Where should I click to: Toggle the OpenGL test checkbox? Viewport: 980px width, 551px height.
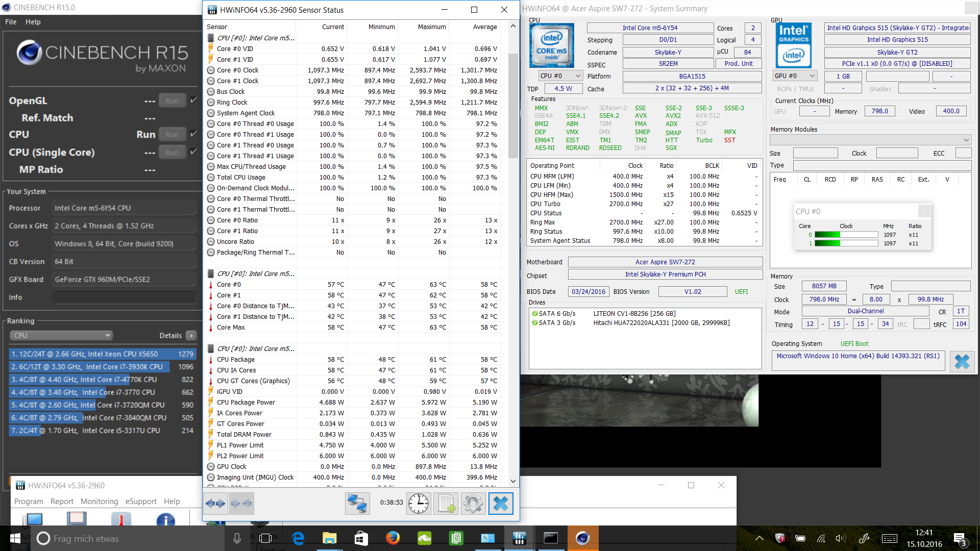[193, 100]
